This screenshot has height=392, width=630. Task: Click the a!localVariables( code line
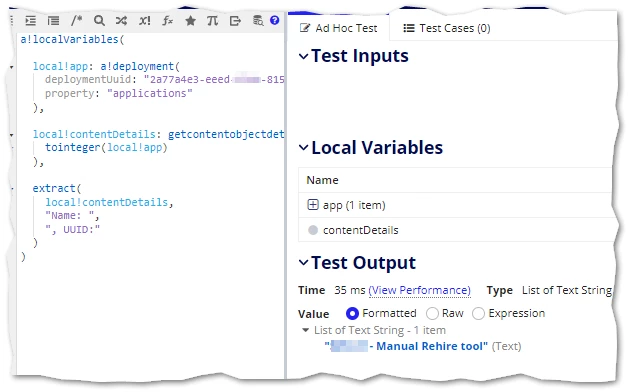point(72,39)
